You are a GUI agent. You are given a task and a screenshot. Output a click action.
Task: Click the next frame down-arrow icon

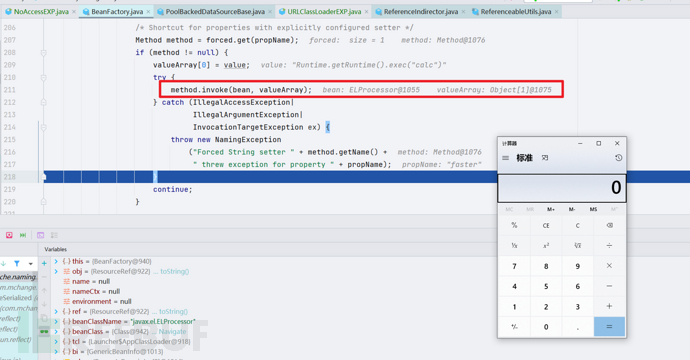[4, 264]
